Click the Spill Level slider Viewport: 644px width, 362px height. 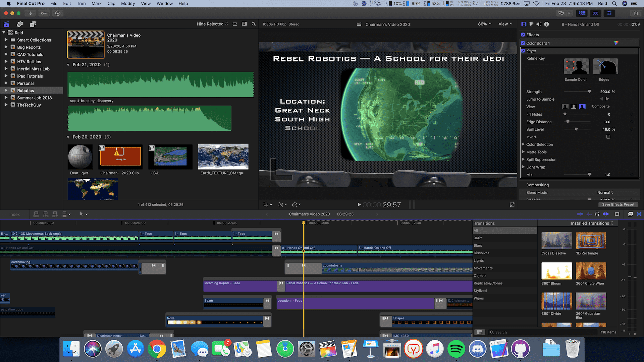[577, 129]
